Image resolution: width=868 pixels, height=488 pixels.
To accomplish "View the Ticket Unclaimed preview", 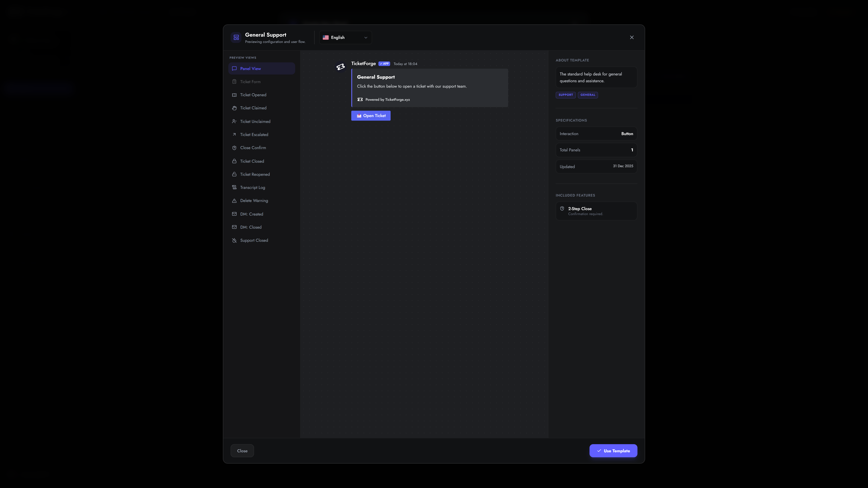I will tap(261, 121).
